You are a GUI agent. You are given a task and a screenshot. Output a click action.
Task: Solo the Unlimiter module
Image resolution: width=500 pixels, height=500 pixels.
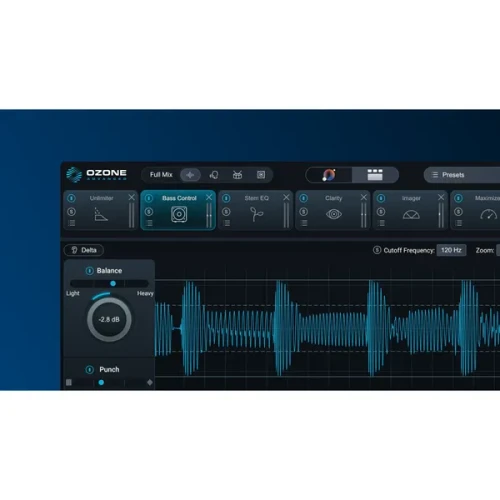pos(71,212)
